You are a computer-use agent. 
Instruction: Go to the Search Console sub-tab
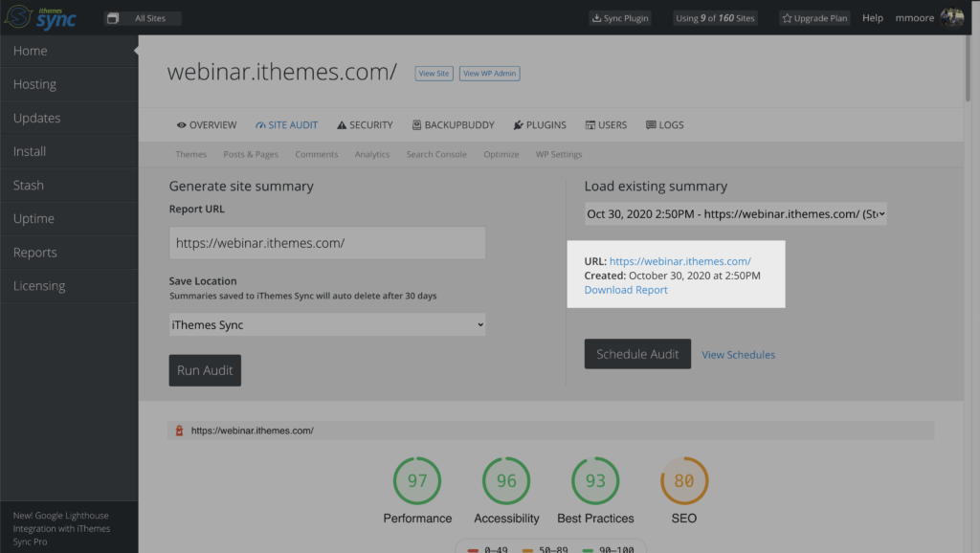pyautogui.click(x=436, y=154)
